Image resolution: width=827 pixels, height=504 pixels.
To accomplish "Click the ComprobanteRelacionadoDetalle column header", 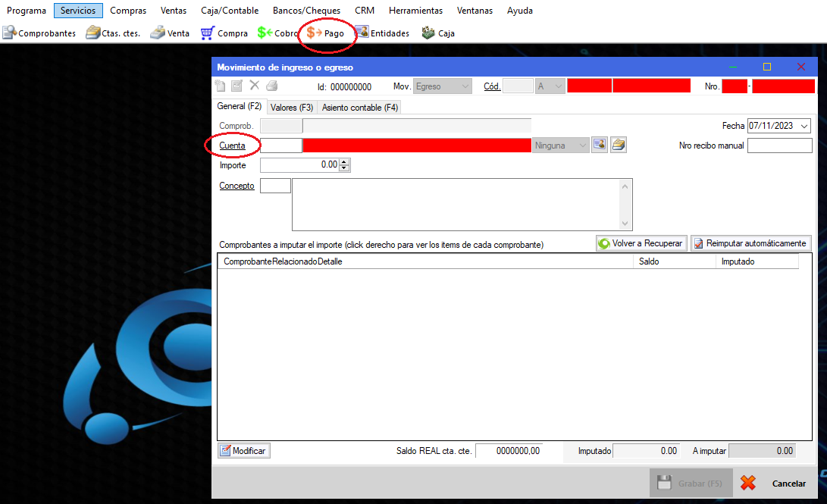I will (x=425, y=261).
